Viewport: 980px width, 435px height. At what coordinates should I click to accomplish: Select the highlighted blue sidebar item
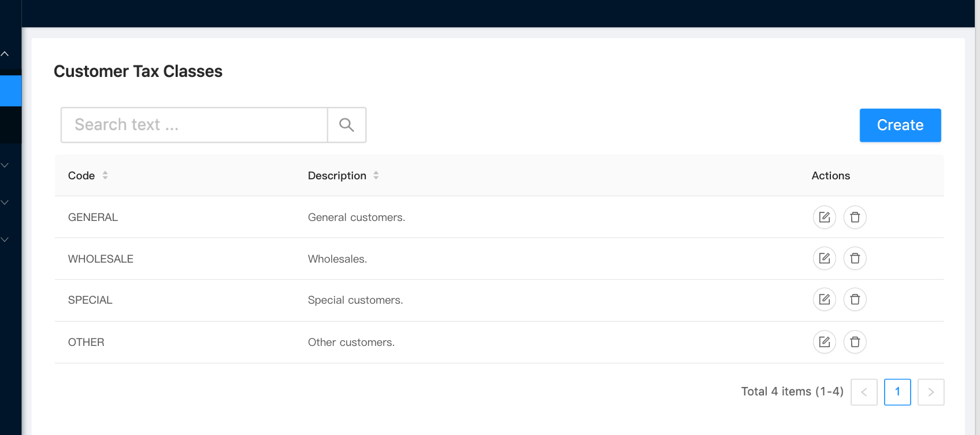tap(10, 91)
